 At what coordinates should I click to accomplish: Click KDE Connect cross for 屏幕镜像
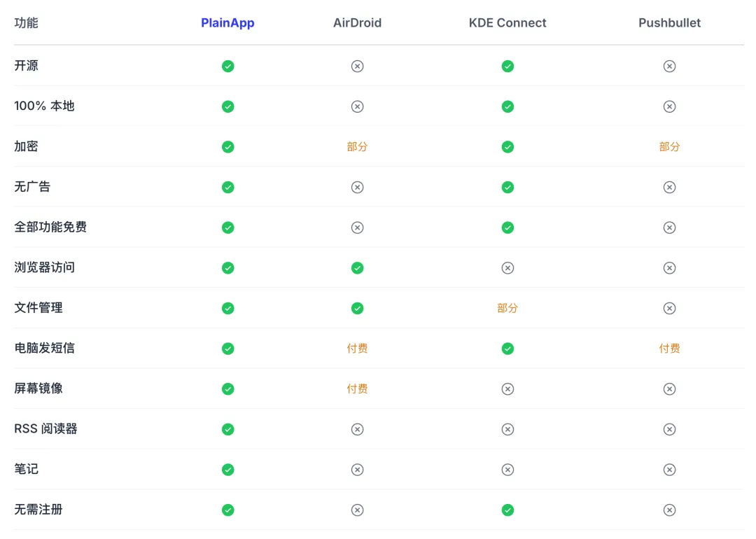(507, 388)
